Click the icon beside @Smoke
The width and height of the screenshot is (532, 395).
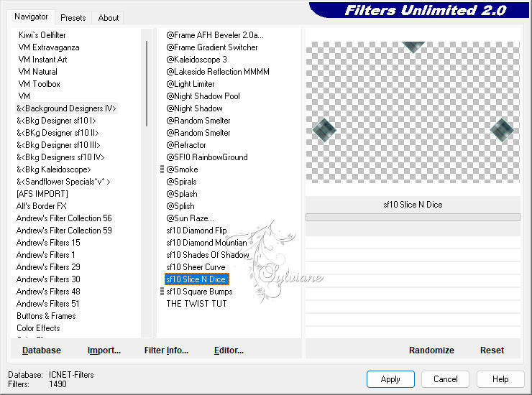[162, 169]
